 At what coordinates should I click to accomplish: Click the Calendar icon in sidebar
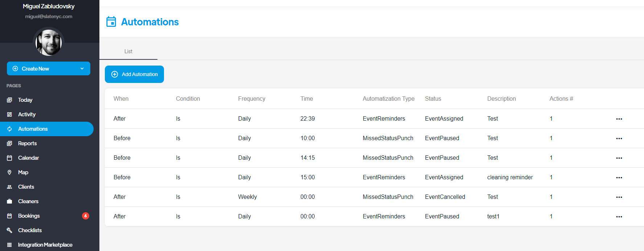click(9, 158)
